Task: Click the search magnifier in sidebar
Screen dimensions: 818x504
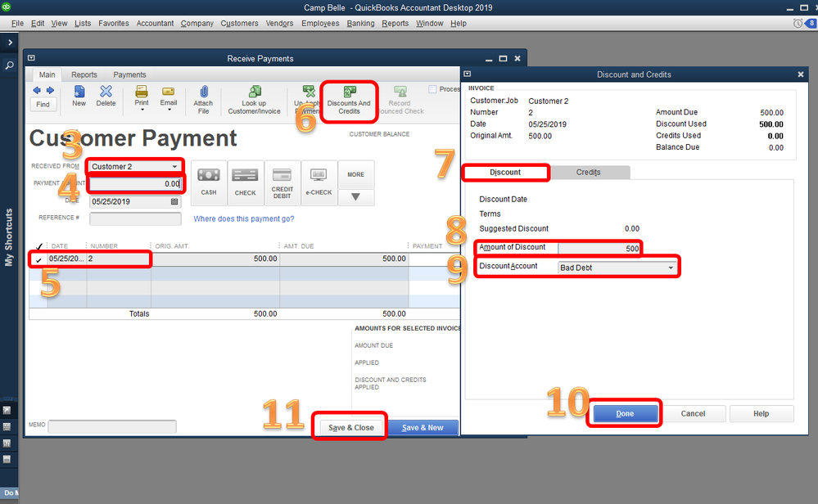Action: point(9,65)
